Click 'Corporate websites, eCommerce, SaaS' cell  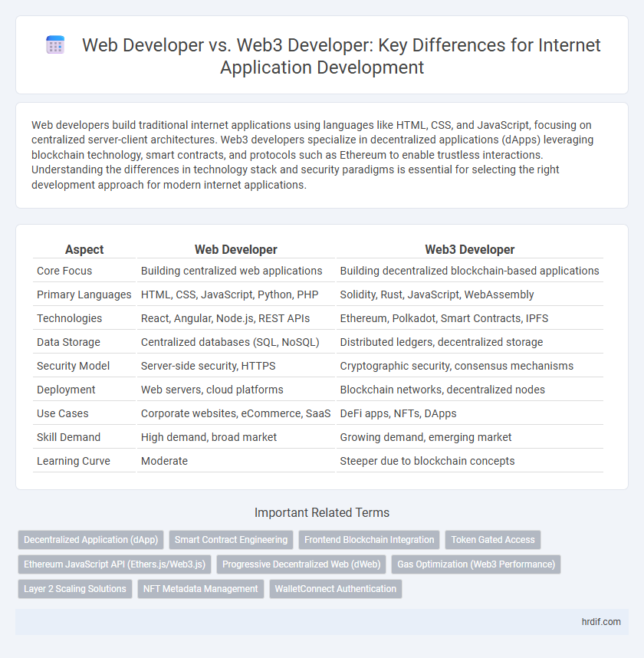236,413
